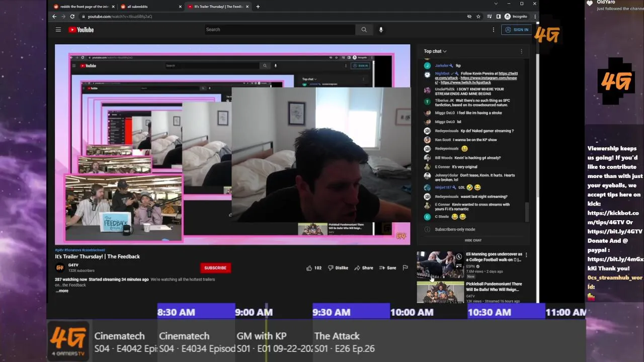Go to the YouTube home logo
This screenshot has height=362, width=644.
coord(81,30)
